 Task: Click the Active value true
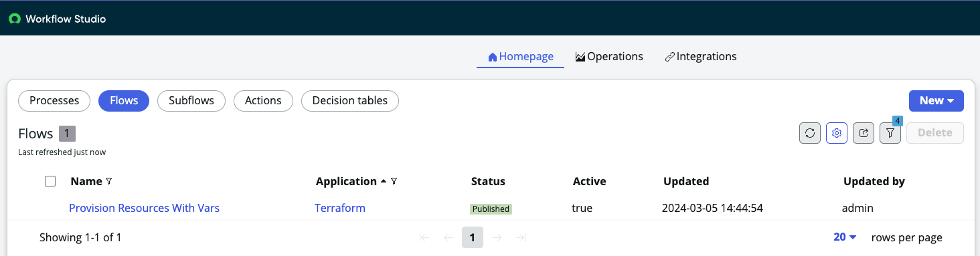(582, 209)
